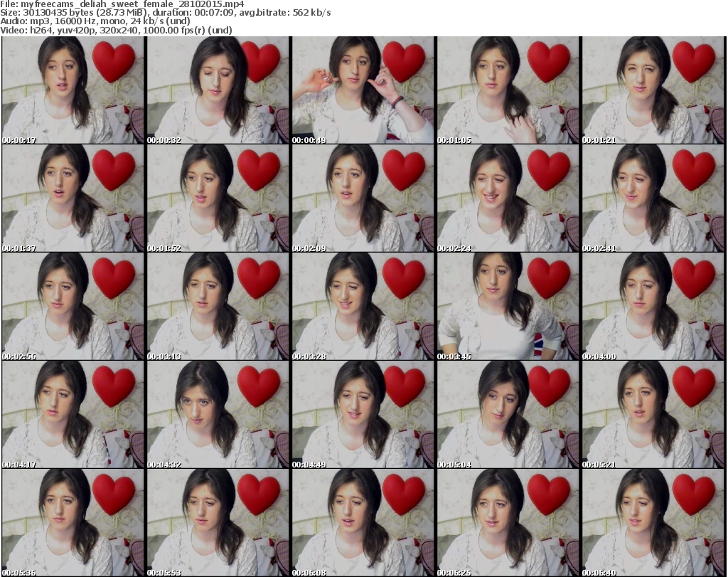The height and width of the screenshot is (577, 728).
Task: Open the frame at 00:00:32
Action: point(218,90)
